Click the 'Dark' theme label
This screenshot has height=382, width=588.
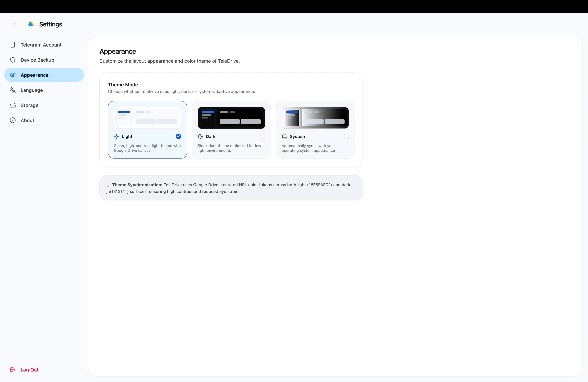pyautogui.click(x=211, y=136)
